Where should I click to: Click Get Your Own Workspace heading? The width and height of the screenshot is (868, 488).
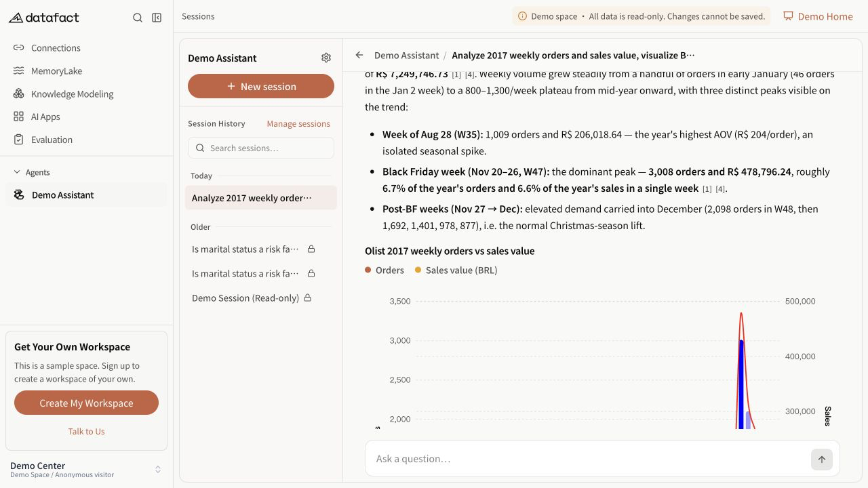click(x=72, y=347)
